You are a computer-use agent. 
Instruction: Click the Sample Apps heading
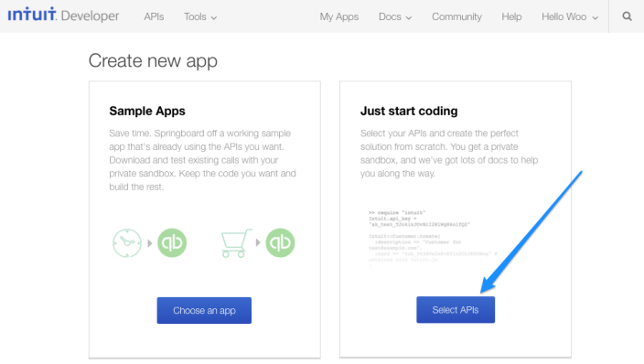147,111
